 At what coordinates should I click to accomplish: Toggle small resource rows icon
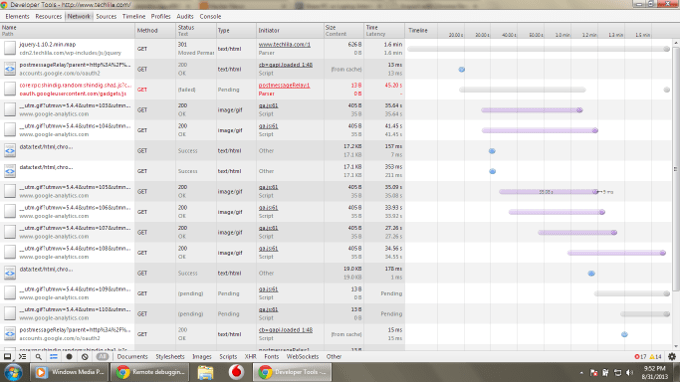(53, 356)
